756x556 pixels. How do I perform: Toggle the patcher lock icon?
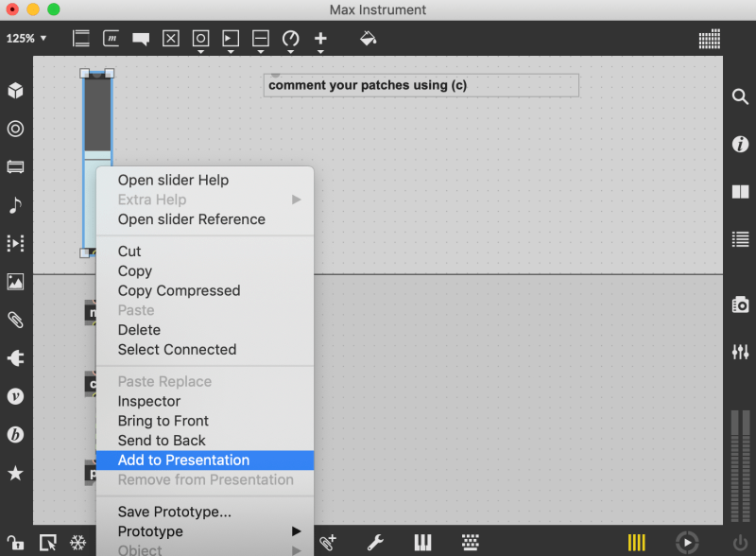point(15,543)
